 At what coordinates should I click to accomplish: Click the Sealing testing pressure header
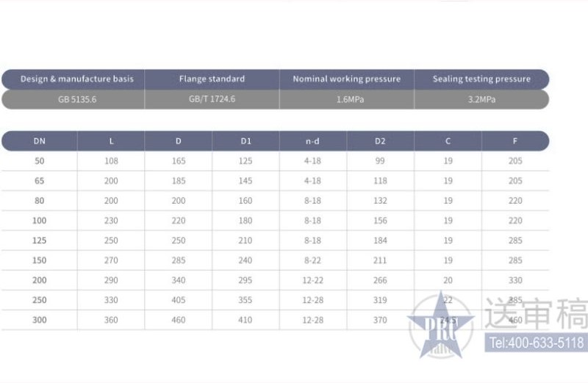click(x=481, y=79)
